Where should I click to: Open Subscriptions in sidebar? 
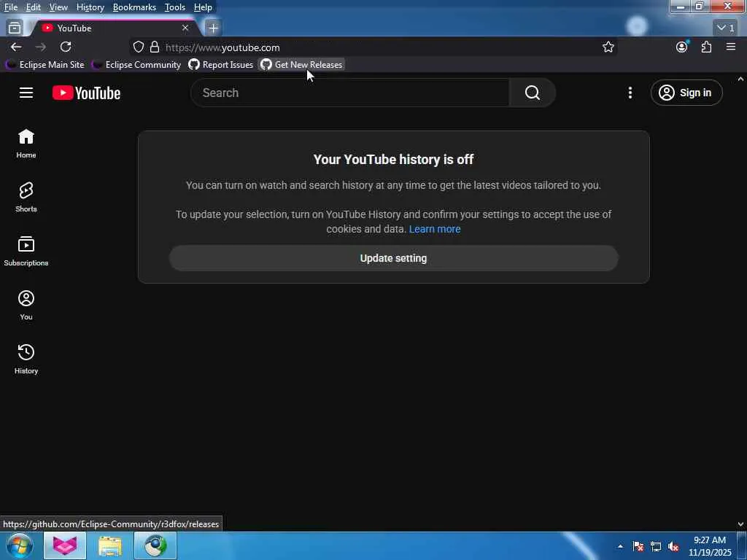(26, 252)
